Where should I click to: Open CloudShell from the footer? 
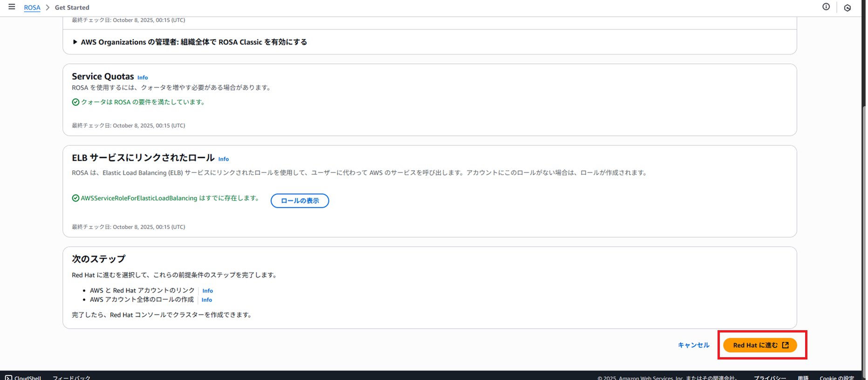coord(23,377)
